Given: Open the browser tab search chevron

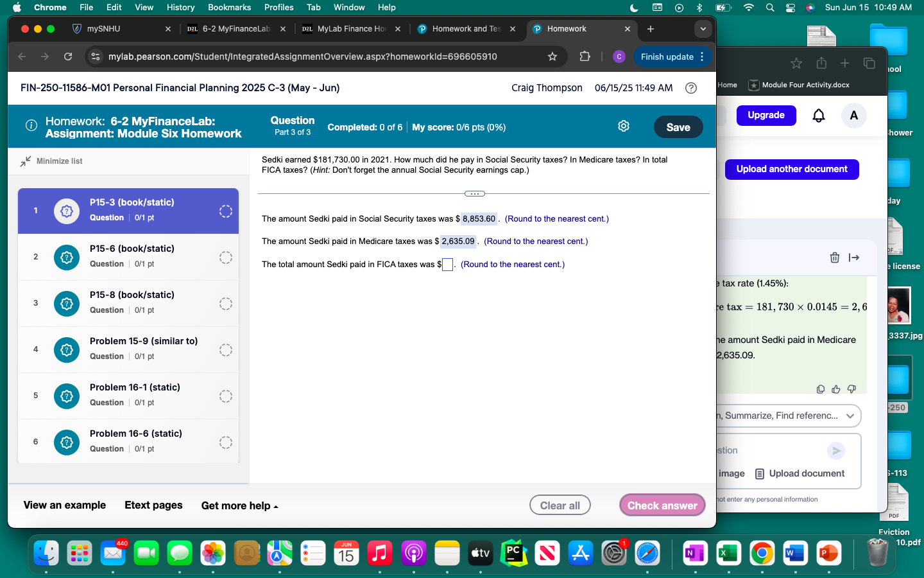Looking at the screenshot, I should pyautogui.click(x=703, y=28).
